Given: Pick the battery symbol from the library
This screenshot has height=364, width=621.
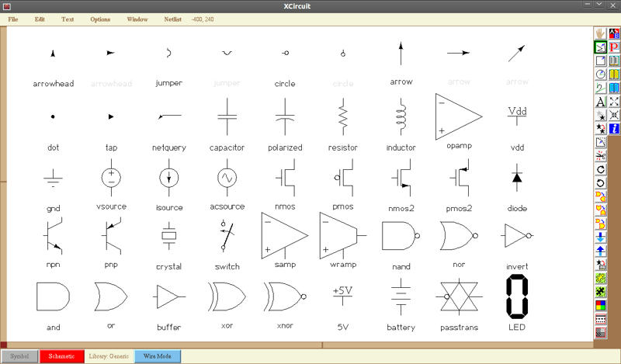Looking at the screenshot, I should pyautogui.click(x=401, y=296).
